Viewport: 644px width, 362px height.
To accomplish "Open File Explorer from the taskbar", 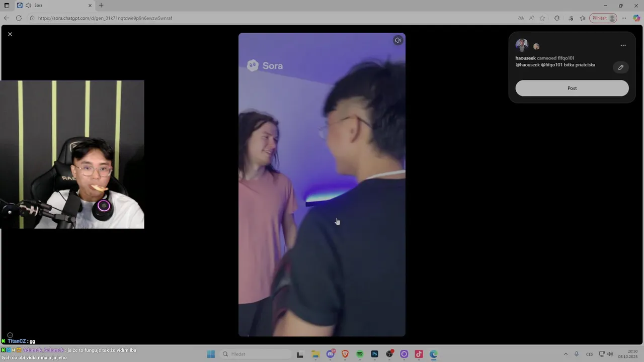I will (315, 354).
